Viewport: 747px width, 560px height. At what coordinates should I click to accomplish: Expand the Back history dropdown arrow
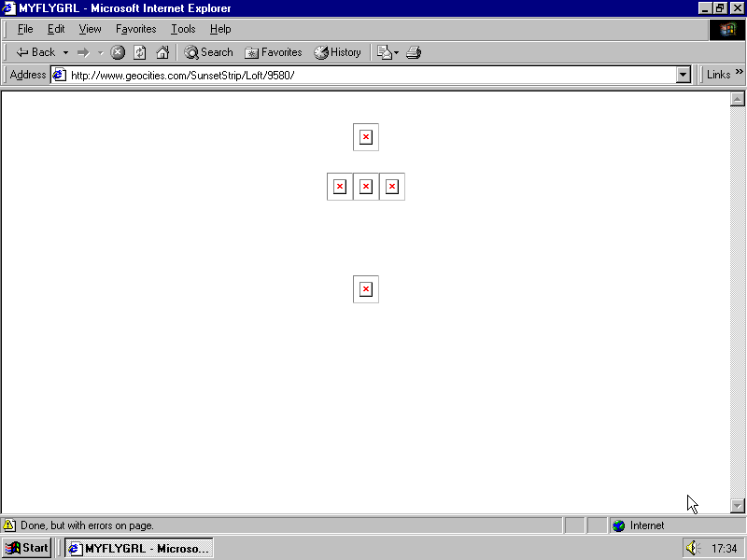(65, 52)
